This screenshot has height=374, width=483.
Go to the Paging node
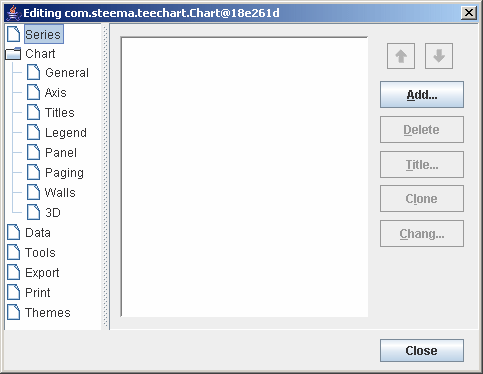click(x=64, y=173)
